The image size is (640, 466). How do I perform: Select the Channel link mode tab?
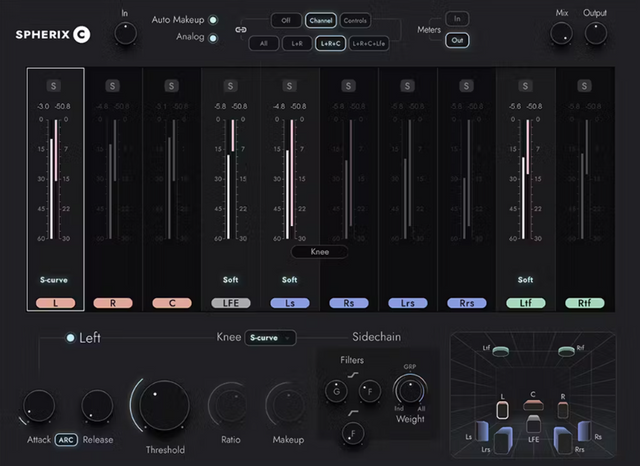click(321, 20)
